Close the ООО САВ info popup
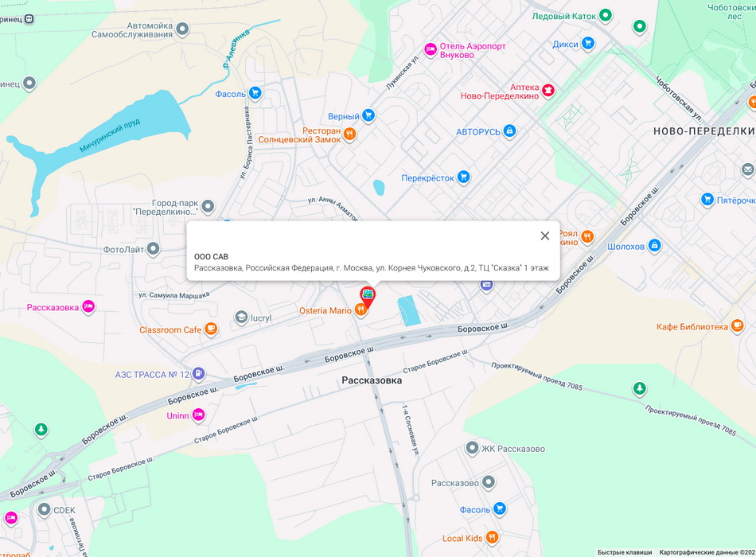The height and width of the screenshot is (557, 756). [545, 236]
